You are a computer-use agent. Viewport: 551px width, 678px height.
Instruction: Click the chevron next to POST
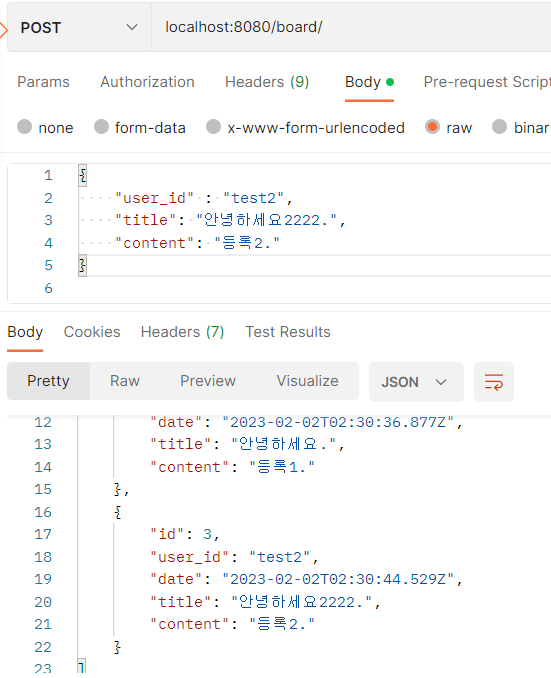coord(132,27)
